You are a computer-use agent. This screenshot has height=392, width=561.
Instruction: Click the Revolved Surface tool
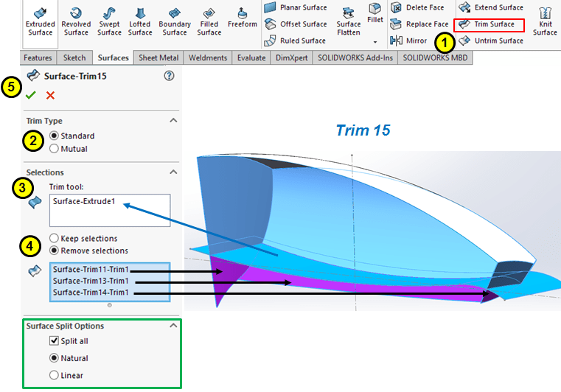click(76, 21)
